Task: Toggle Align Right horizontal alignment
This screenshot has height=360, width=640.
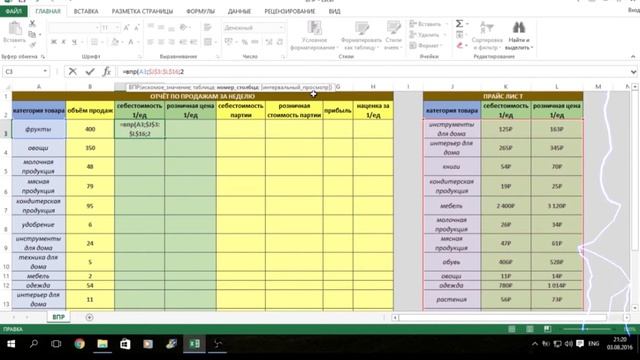Action: coord(172,42)
